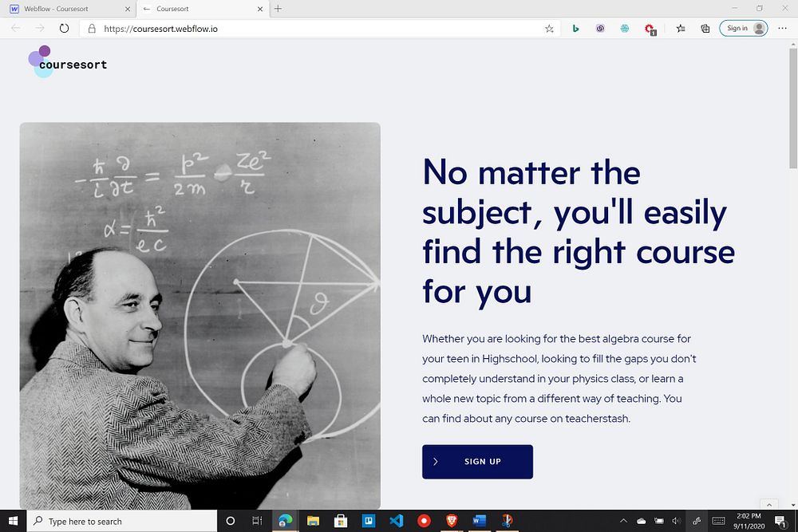The height and width of the screenshot is (532, 798).
Task: Open the Bing extension icon in toolbar
Action: pyautogui.click(x=575, y=29)
